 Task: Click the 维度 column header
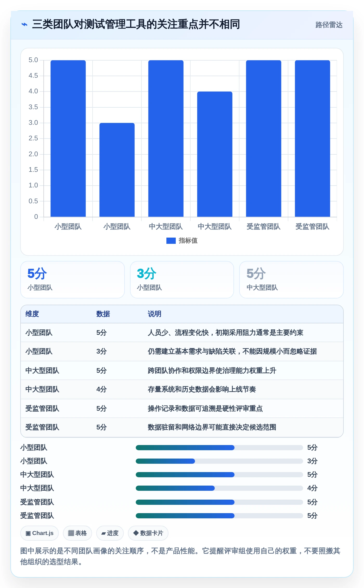tap(32, 314)
